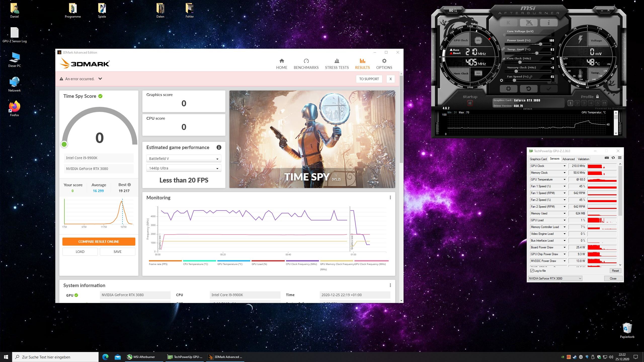Open the Afterburner information 'i' button
Screen dimensions: 644x362
coord(549,23)
